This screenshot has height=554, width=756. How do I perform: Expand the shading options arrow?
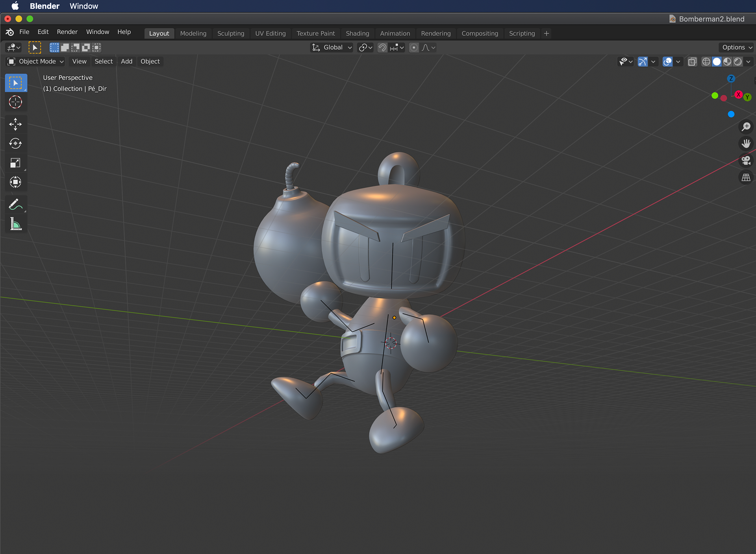pos(749,62)
